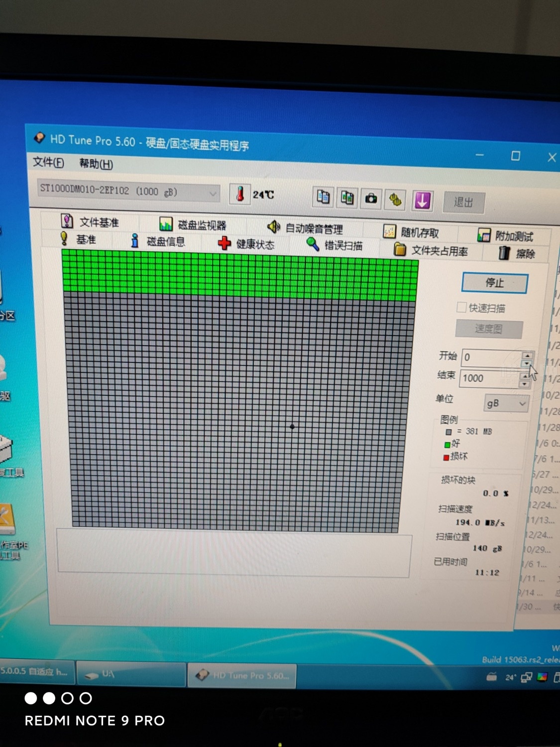This screenshot has height=747, width=560.
Task: Click the gray legend block swatch
Action: [x=448, y=432]
